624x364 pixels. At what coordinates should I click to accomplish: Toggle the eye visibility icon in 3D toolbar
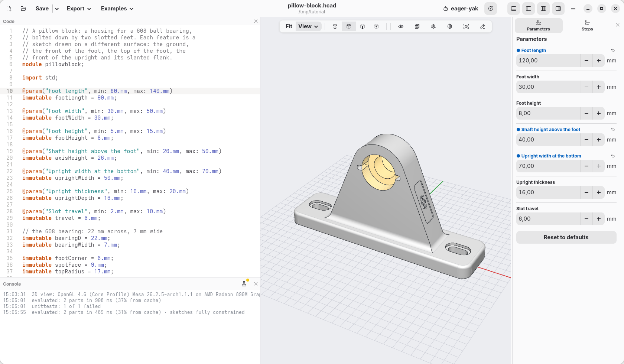401,26
